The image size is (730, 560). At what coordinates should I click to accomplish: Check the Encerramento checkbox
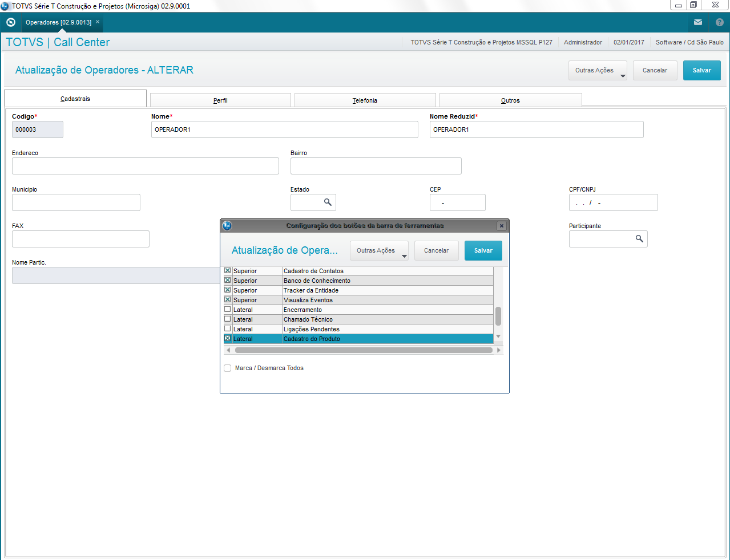pyautogui.click(x=228, y=309)
